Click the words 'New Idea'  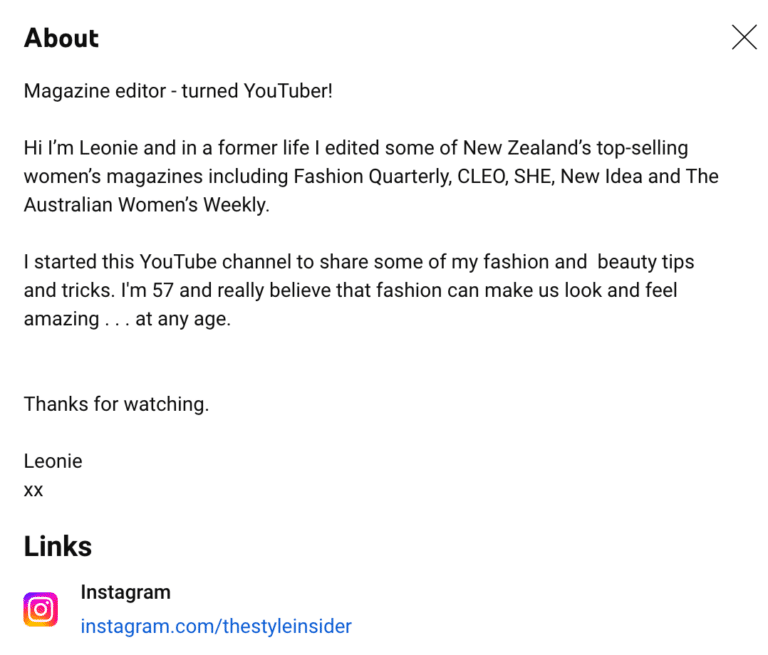click(x=607, y=177)
